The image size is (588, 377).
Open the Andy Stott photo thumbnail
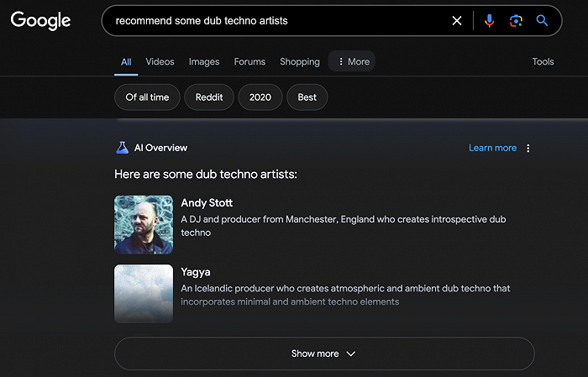[144, 224]
